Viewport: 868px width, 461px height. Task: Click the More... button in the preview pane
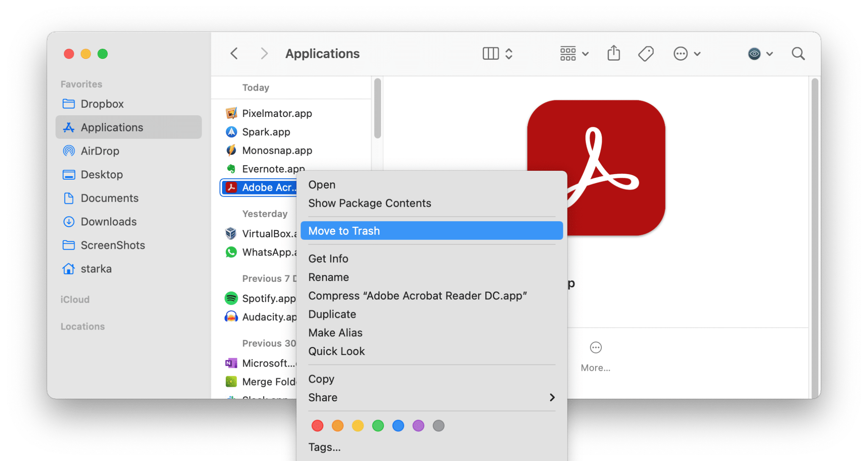[x=595, y=356]
